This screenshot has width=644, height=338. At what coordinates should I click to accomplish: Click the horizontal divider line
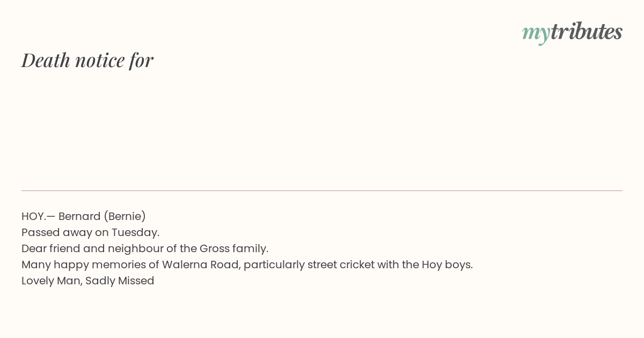coord(322,190)
